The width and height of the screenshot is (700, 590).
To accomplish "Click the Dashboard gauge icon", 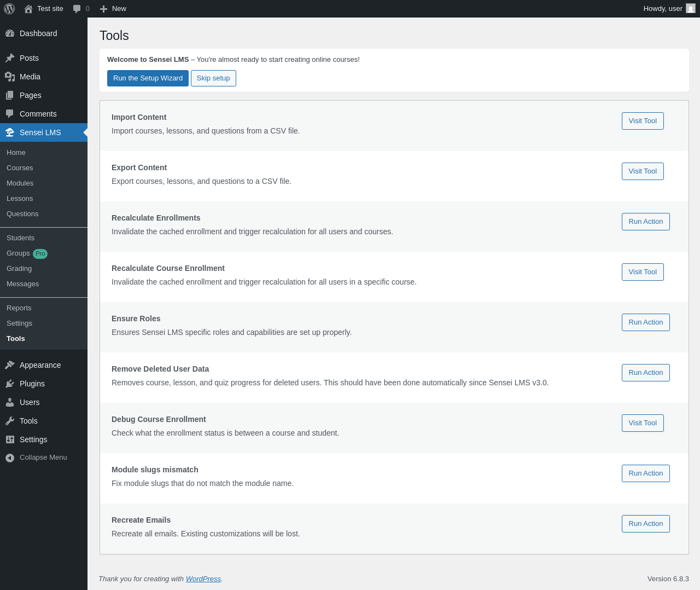I will tap(10, 33).
